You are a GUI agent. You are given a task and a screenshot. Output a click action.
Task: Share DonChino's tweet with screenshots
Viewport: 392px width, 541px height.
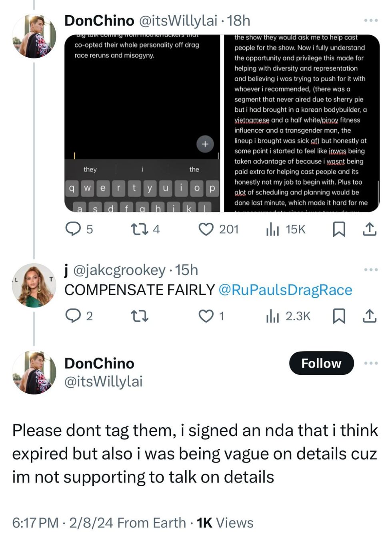pos(369,229)
